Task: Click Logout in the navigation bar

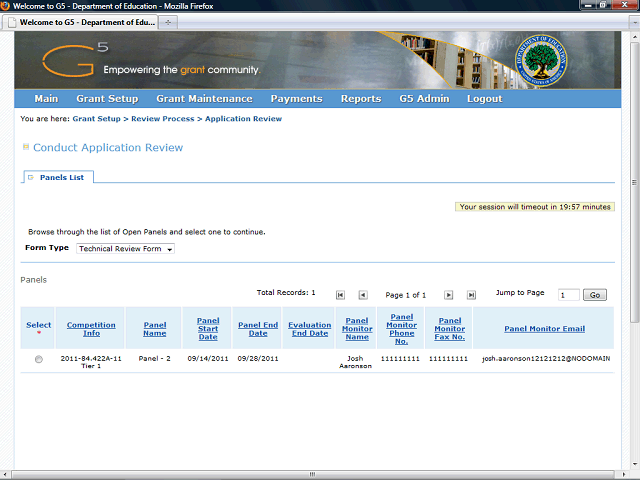Action: pyautogui.click(x=484, y=99)
